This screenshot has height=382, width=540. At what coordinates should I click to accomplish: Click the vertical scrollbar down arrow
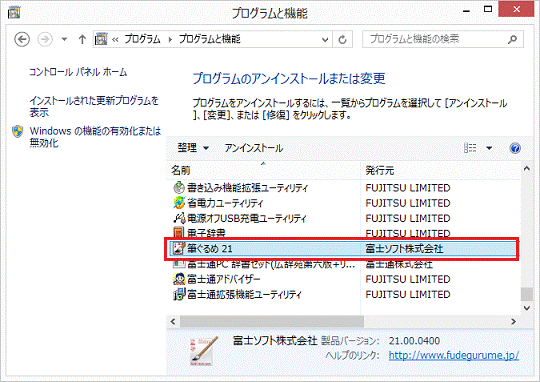click(x=527, y=308)
